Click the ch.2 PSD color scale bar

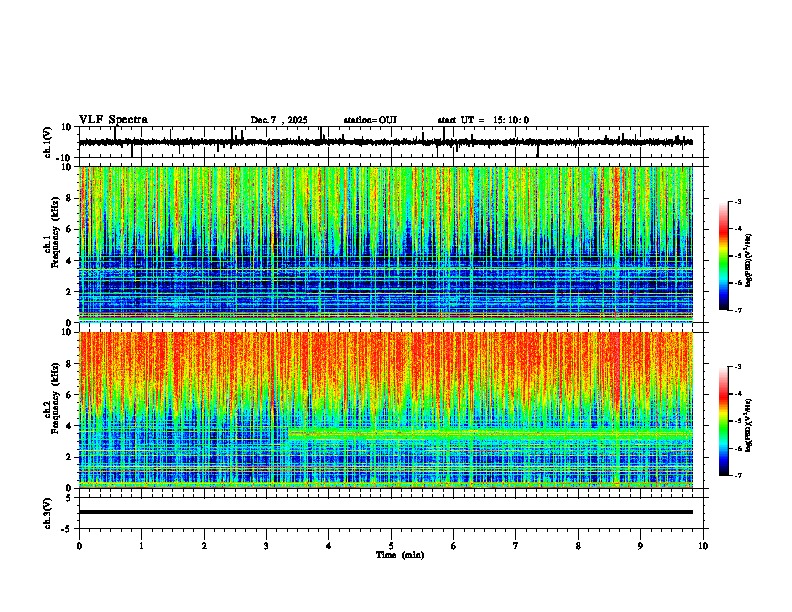(724, 421)
